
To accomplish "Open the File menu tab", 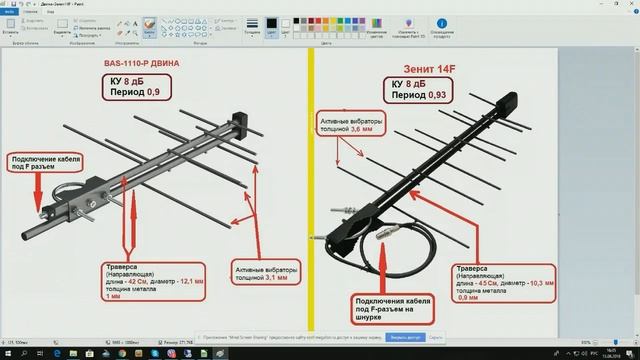I will coord(9,11).
